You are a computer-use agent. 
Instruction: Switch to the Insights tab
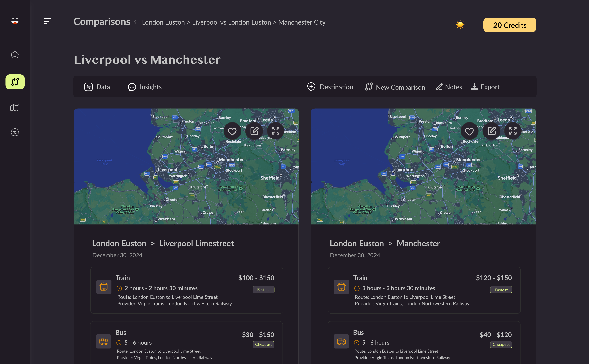tap(151, 87)
